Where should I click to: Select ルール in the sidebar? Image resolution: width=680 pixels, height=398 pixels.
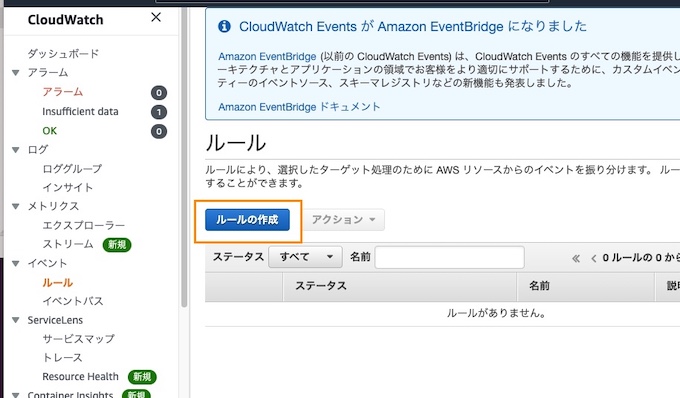[58, 283]
